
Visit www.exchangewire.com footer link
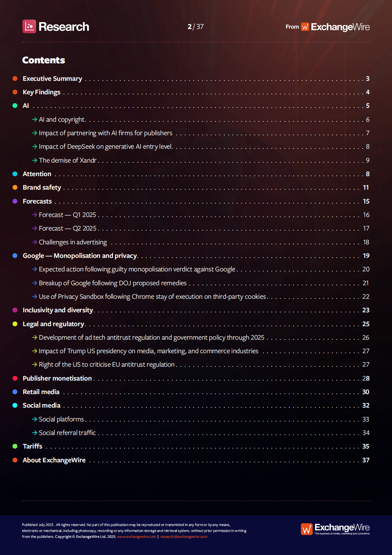pyautogui.click(x=136, y=537)
